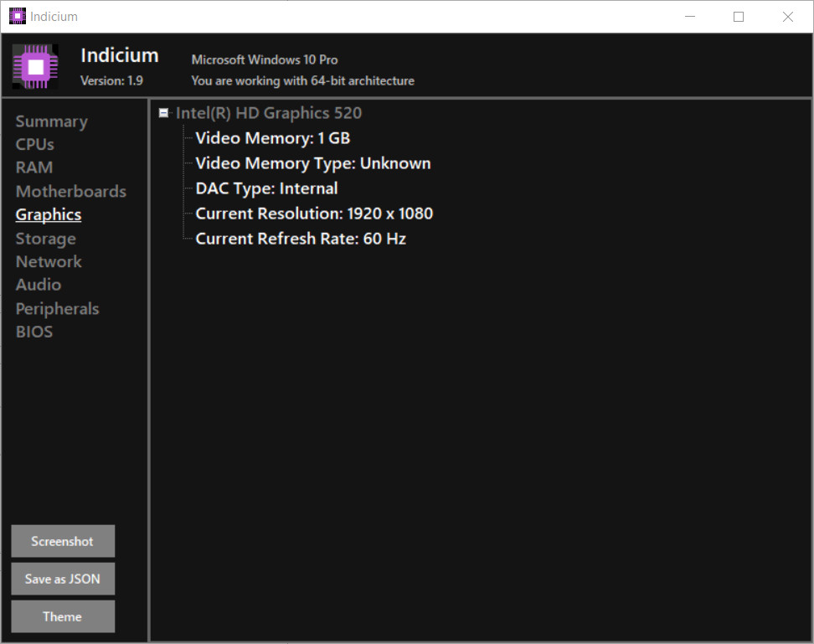Image resolution: width=814 pixels, height=644 pixels.
Task: Maximize the Indicium window
Action: [x=739, y=17]
